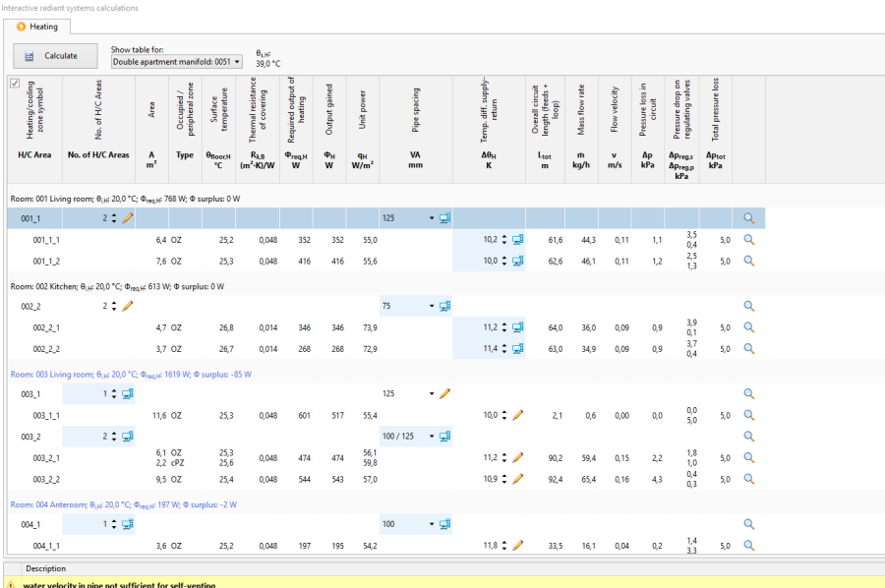
Task: Click the Description column header in the messages panel
Action: (x=46, y=568)
